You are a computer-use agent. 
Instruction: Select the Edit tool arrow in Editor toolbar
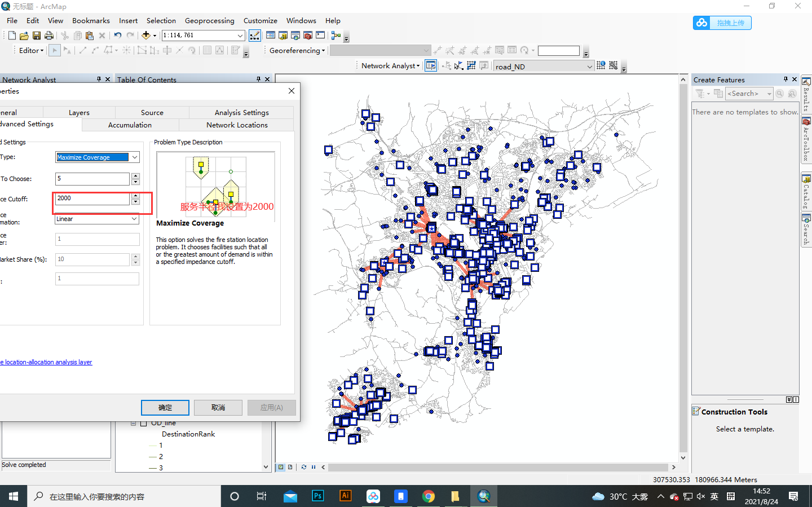(55, 50)
